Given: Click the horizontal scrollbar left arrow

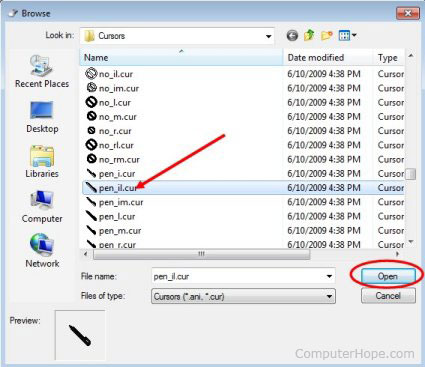Looking at the screenshot, I should point(86,254).
